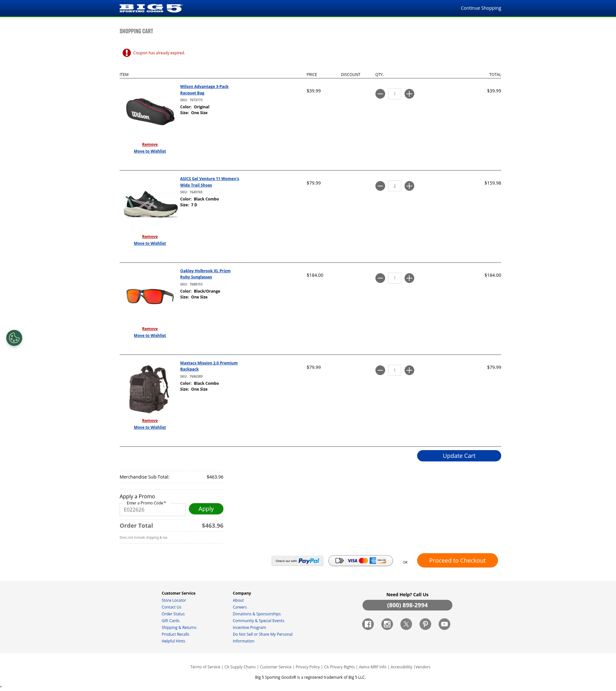This screenshot has height=691, width=616.
Task: Click plus icon for Oakley sunglasses quantity
Action: tap(409, 278)
